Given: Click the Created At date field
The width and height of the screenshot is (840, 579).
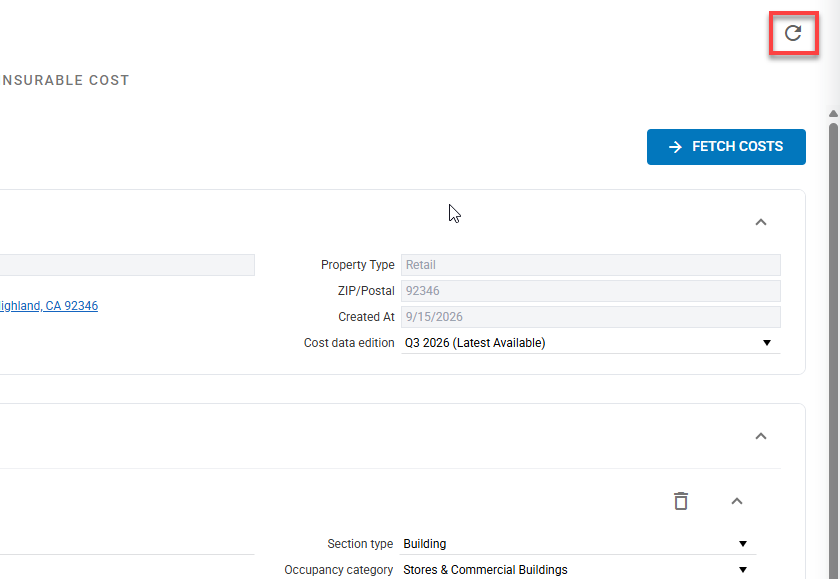Looking at the screenshot, I should (590, 317).
